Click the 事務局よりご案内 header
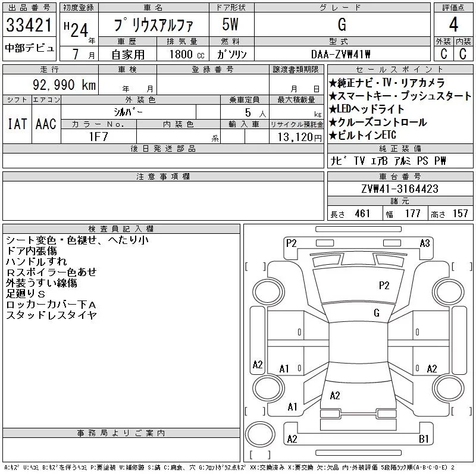Screen dimensions: 476x476 coord(121,433)
